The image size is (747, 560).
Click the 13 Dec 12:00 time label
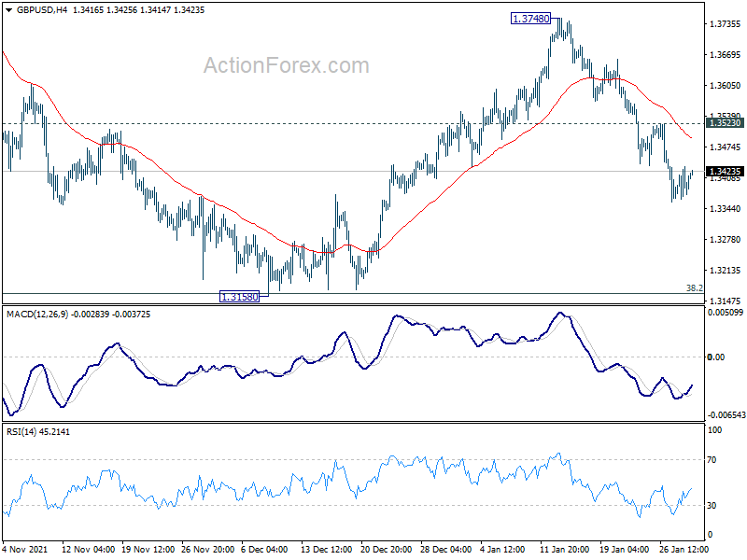(326, 549)
